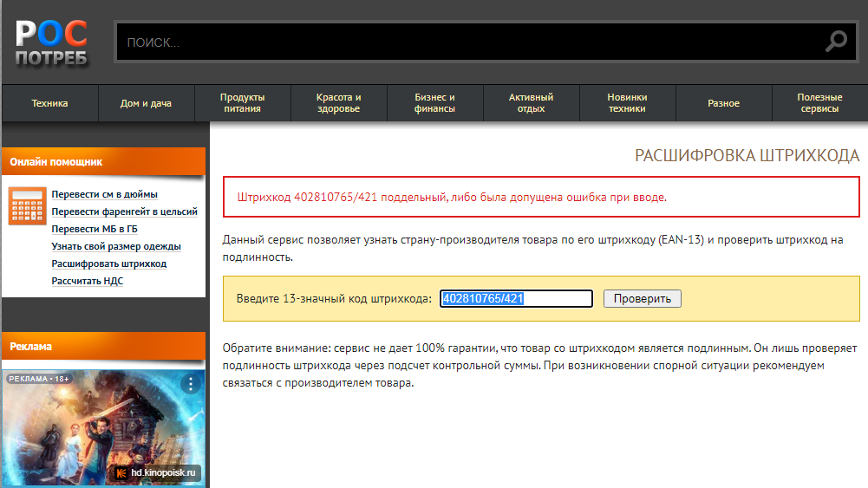Go to Красота и здоровье section
This screenshot has width=868, height=488.
click(x=338, y=103)
